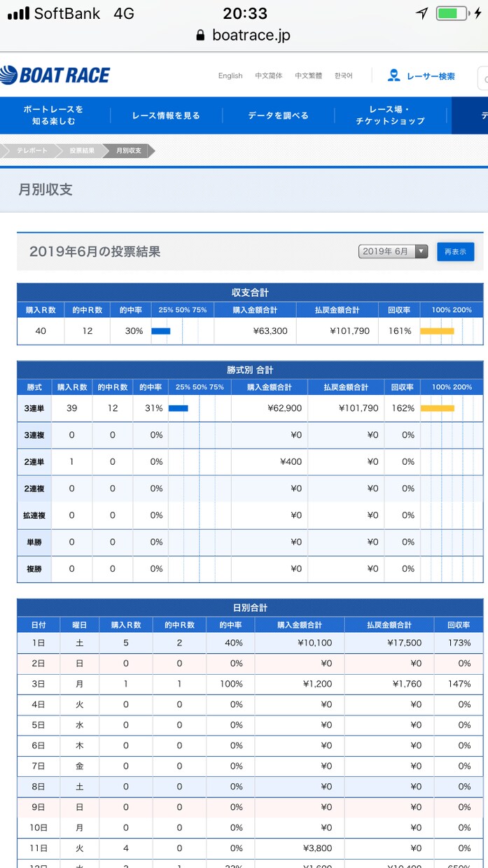Go to 投票結果 breadcrumb
Viewport: 488px width, 868px height.
point(81,150)
